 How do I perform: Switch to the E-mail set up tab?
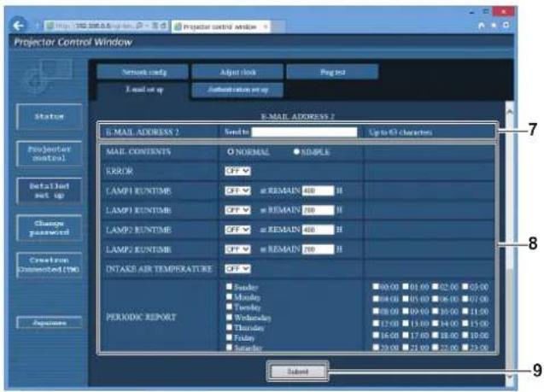[x=143, y=90]
